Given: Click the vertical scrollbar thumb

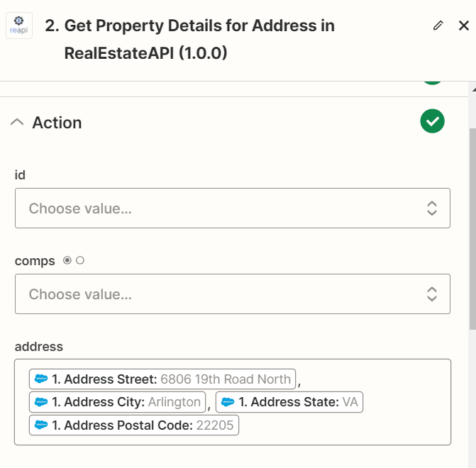Looking at the screenshot, I should [472, 229].
